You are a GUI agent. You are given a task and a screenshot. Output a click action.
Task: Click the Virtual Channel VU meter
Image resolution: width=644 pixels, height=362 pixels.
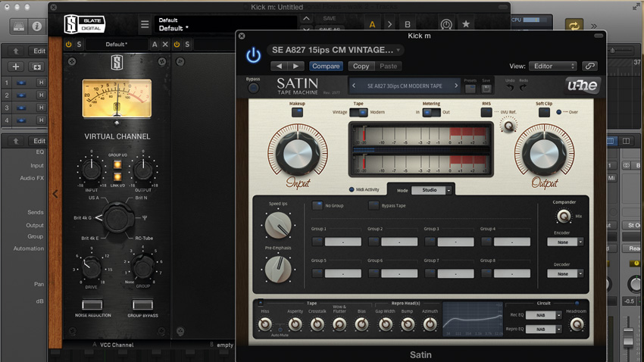click(x=117, y=98)
